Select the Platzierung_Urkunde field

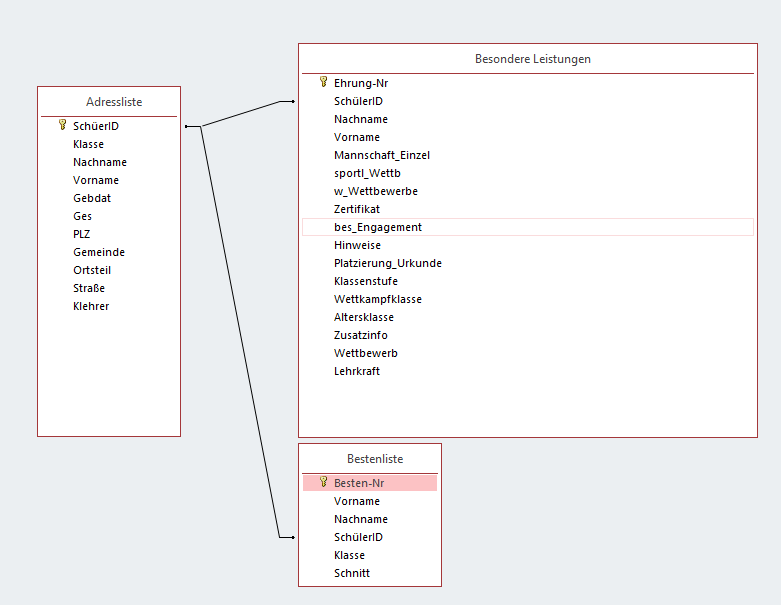(387, 263)
